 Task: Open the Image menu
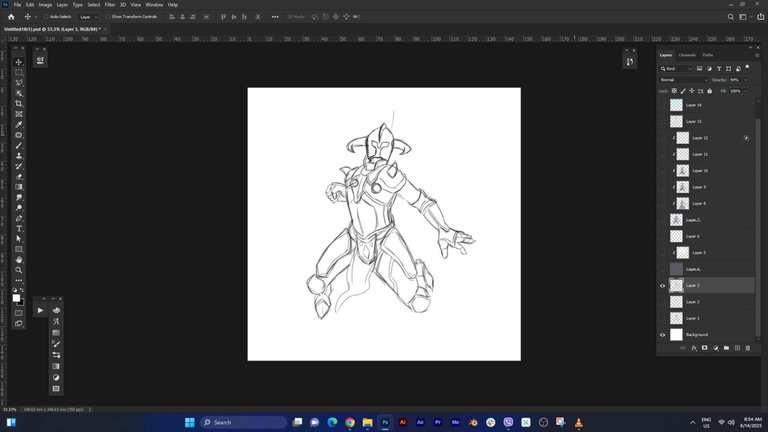coord(45,5)
